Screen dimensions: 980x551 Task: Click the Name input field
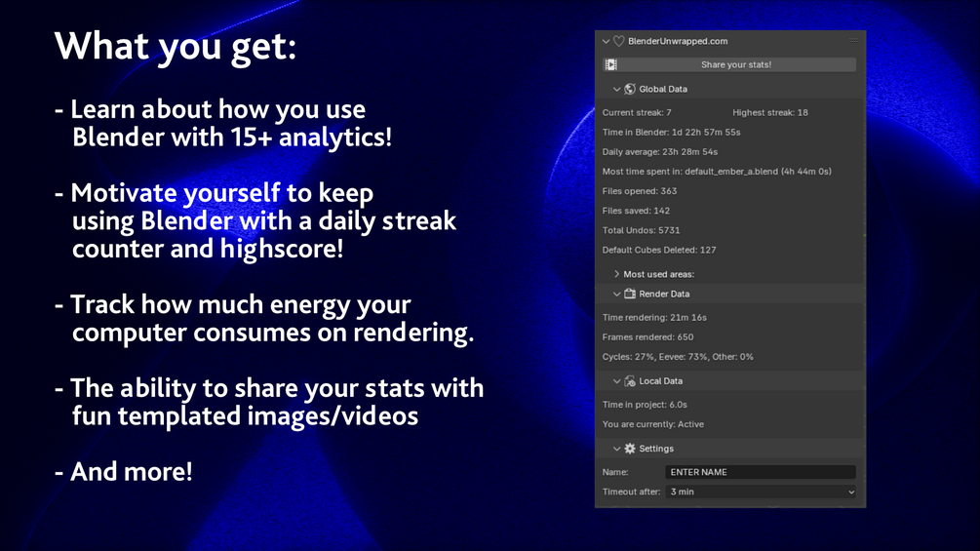click(x=761, y=472)
